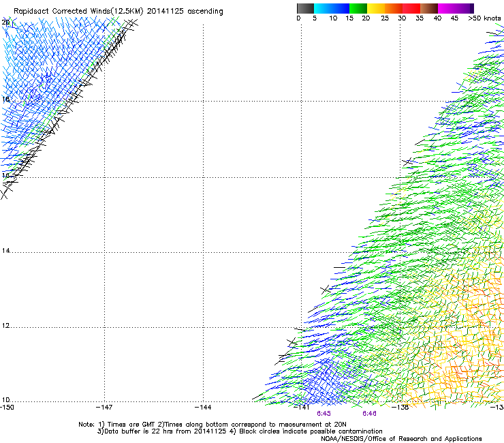Image resolution: width=504 pixels, height=443 pixels.
Task: Click the longitude label '-138'
Action: pyautogui.click(x=400, y=408)
